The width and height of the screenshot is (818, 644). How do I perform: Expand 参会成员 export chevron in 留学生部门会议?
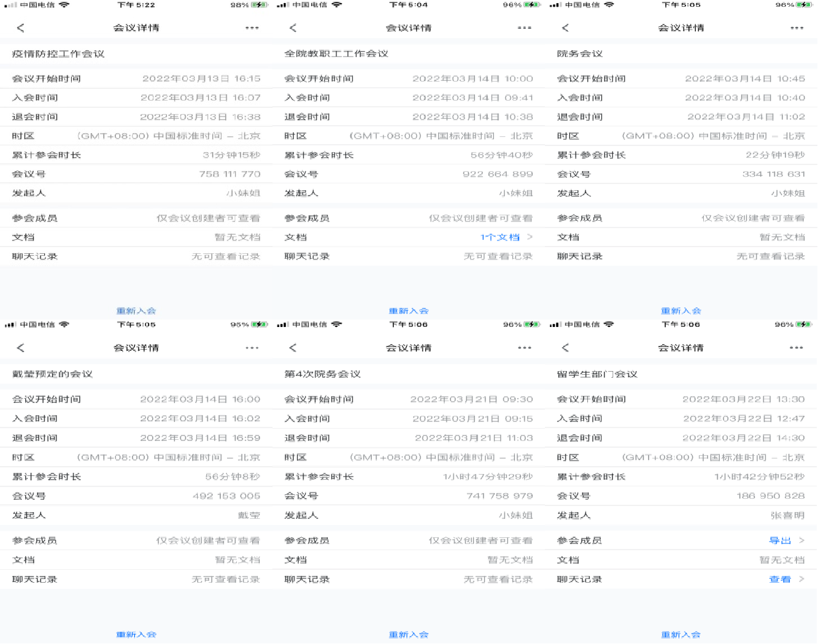pyautogui.click(x=801, y=540)
